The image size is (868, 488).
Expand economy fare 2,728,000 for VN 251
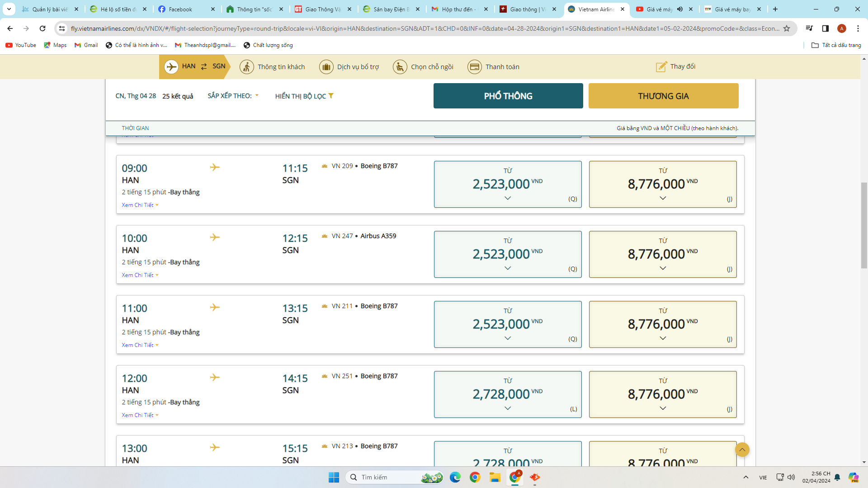tap(508, 394)
